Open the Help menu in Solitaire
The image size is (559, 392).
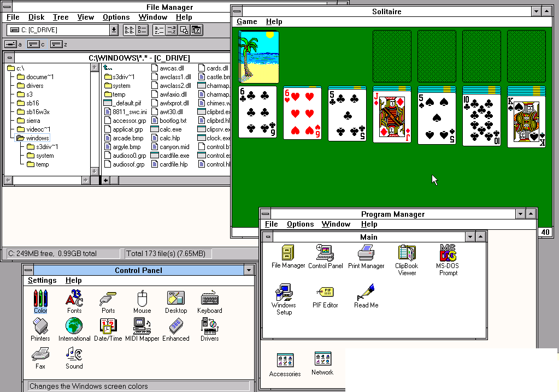274,21
